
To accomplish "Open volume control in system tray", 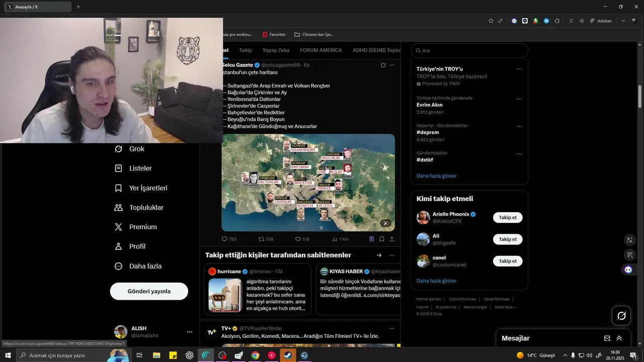I will 589,355.
